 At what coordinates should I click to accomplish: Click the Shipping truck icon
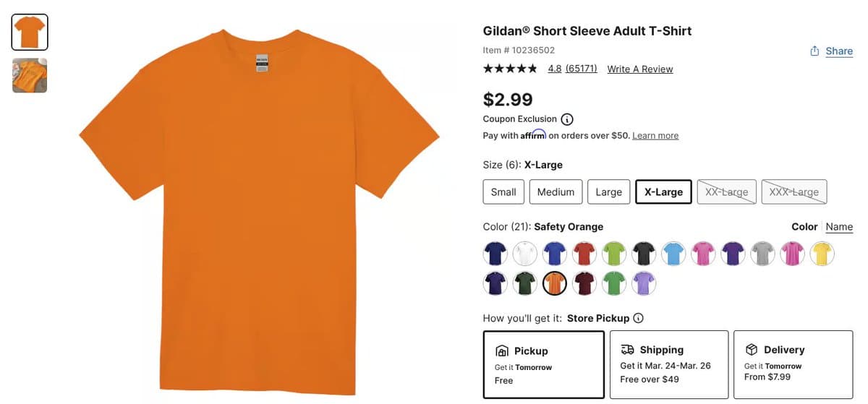click(628, 349)
